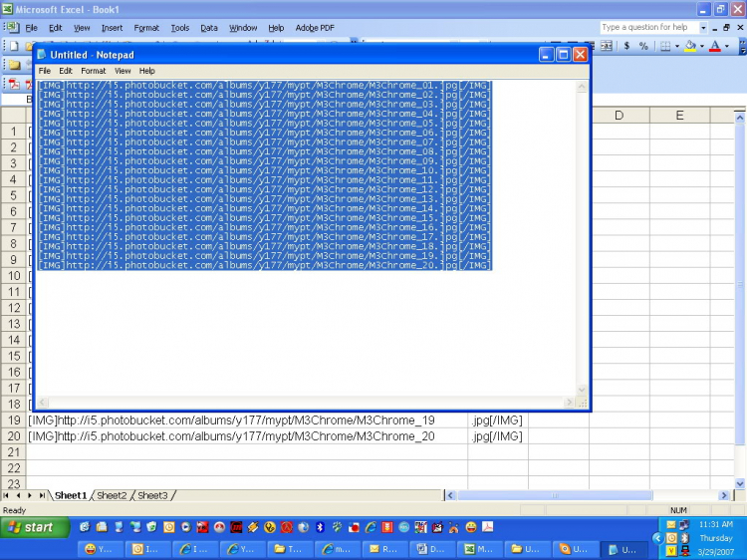Go to next sheet tab arrow

point(30,495)
